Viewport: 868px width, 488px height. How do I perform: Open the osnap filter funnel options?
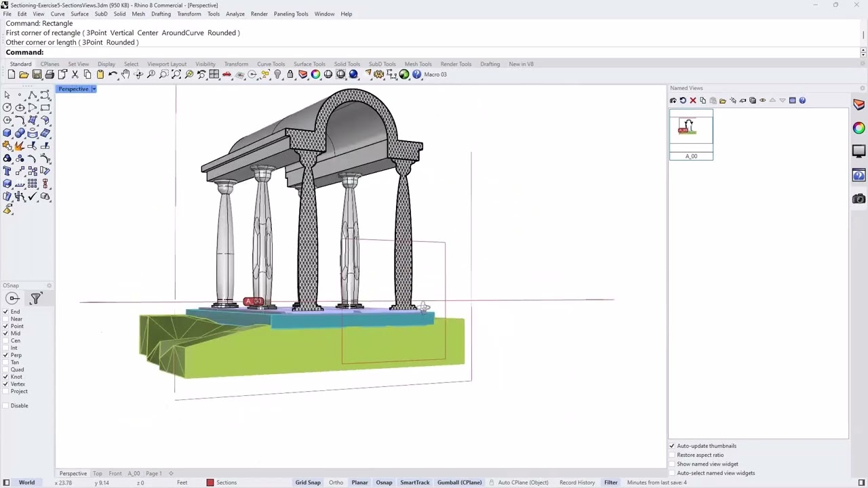click(36, 298)
